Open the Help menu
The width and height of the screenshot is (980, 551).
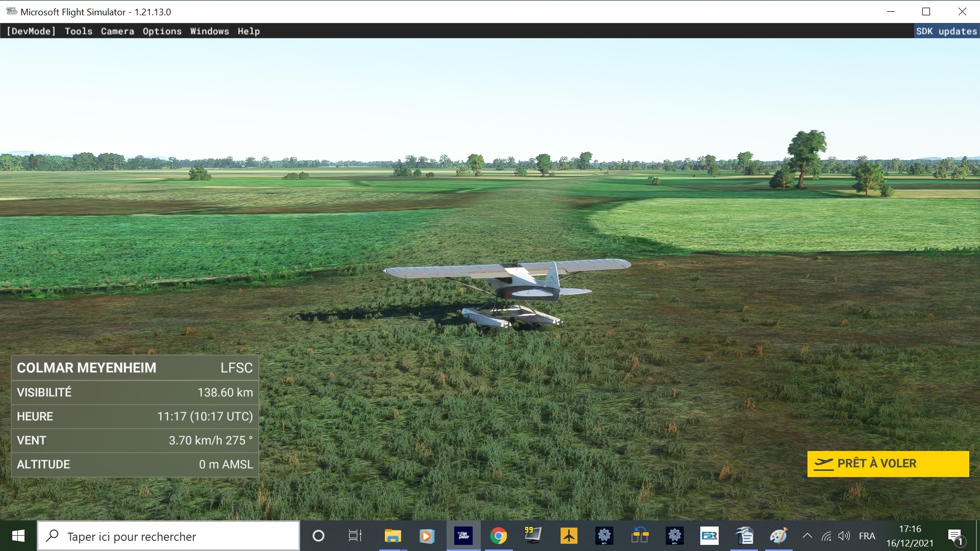tap(249, 31)
